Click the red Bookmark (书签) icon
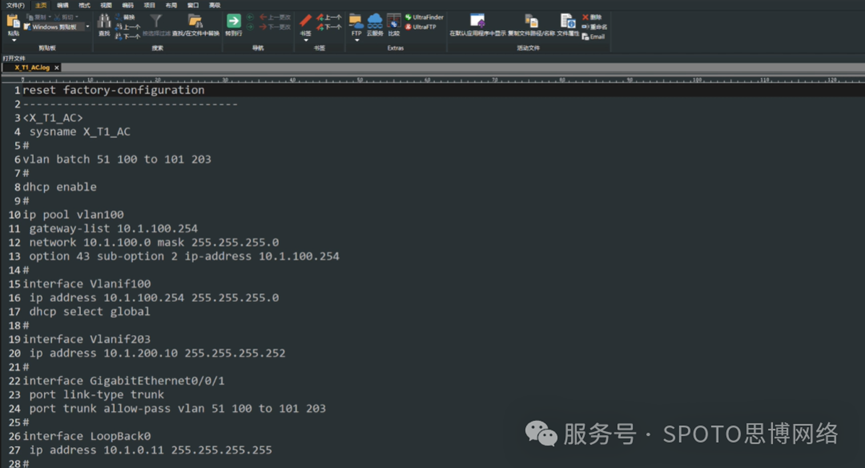The width and height of the screenshot is (865, 468). click(x=306, y=21)
